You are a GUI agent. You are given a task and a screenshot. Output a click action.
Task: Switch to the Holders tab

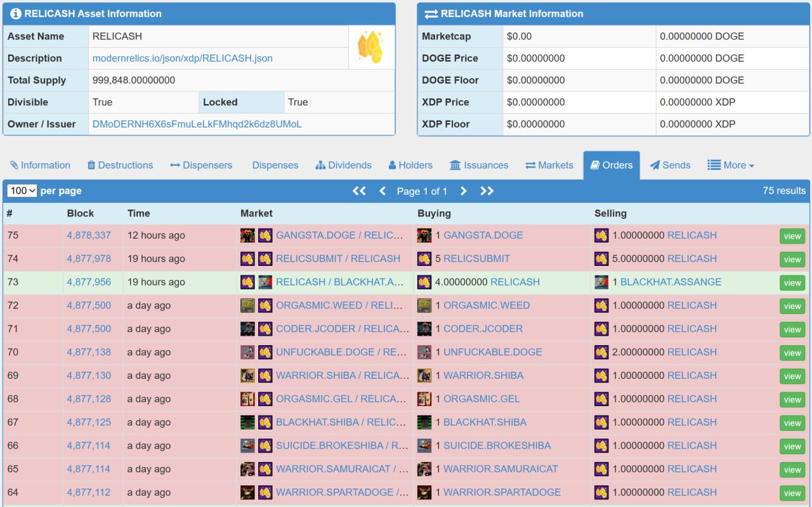coord(410,165)
